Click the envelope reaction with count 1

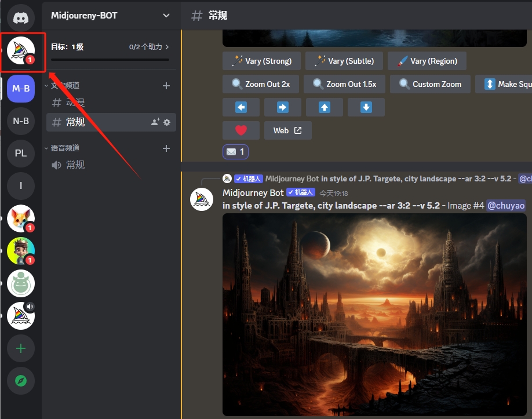(x=235, y=152)
